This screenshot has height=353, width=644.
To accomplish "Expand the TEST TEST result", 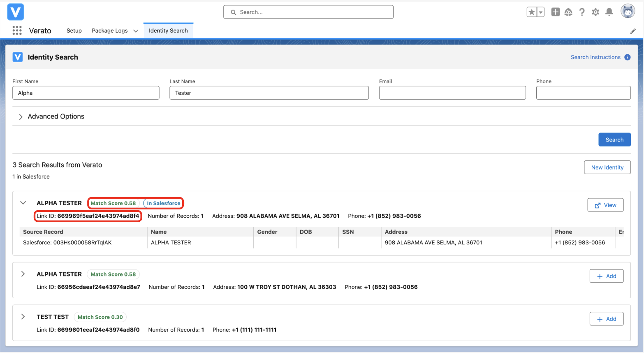I will [23, 317].
